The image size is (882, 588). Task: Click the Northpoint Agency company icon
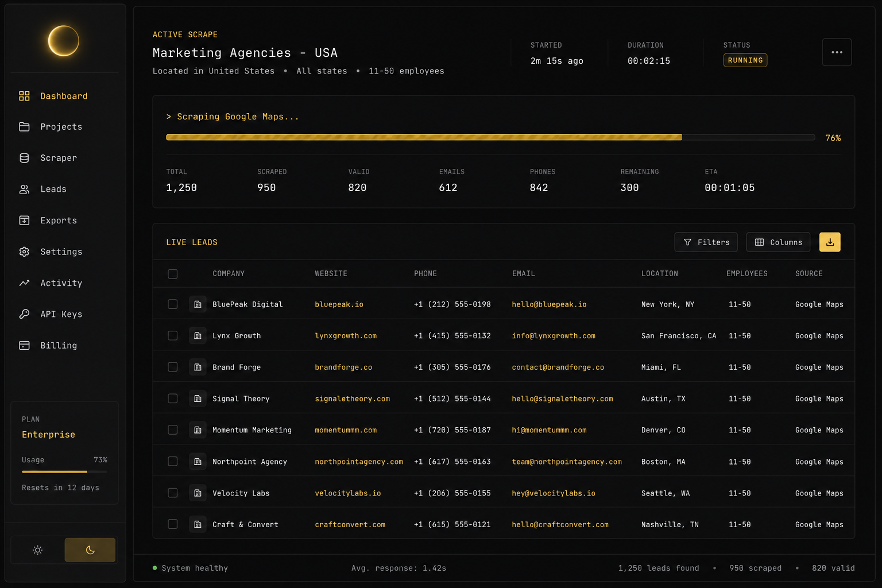coord(198,462)
